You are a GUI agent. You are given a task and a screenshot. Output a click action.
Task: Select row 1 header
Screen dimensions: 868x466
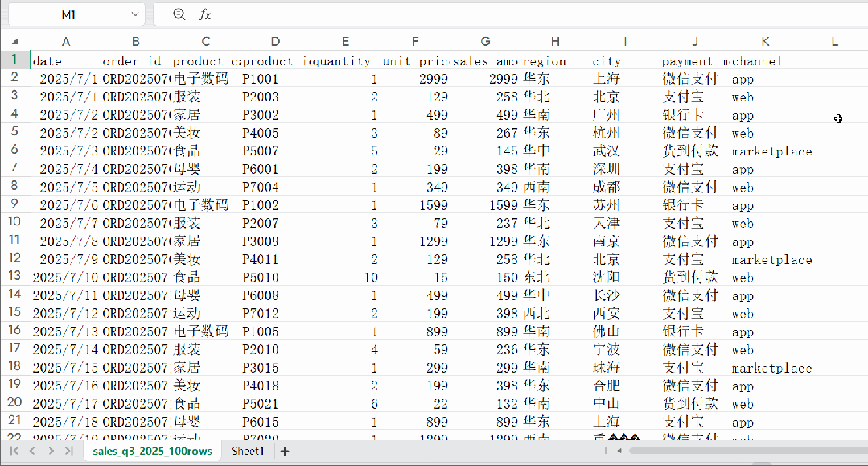15,60
